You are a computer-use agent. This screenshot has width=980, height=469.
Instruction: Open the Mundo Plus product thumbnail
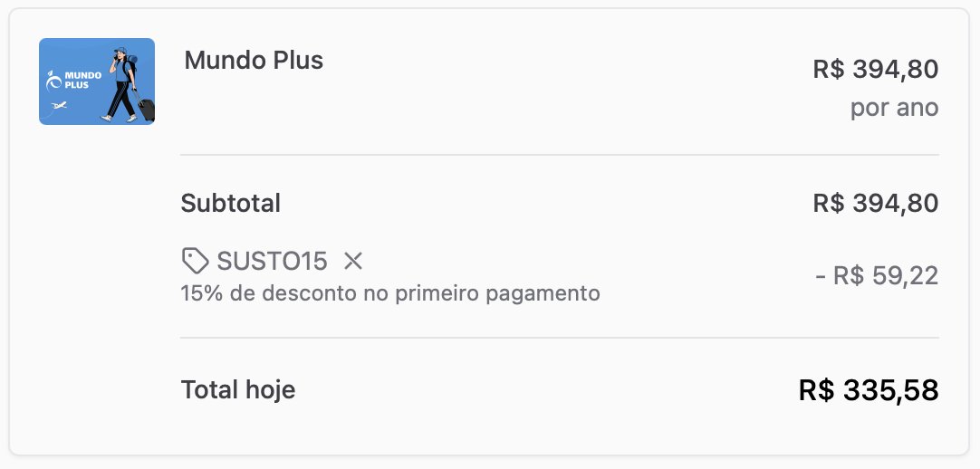(x=96, y=81)
